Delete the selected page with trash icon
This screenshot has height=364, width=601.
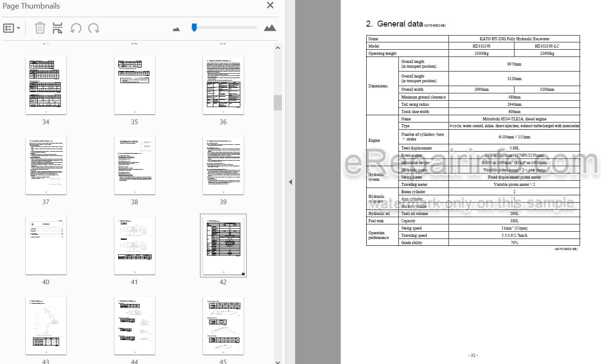pos(39,28)
